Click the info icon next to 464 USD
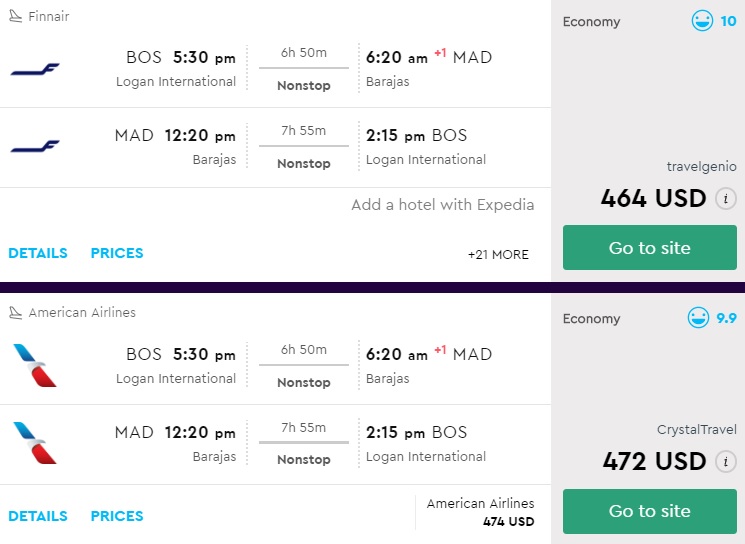 726,198
